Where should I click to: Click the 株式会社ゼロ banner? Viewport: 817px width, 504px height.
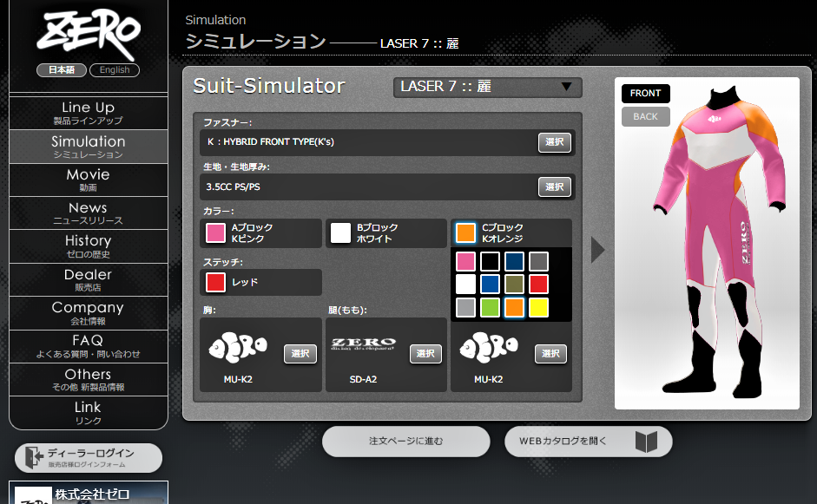tap(89, 493)
